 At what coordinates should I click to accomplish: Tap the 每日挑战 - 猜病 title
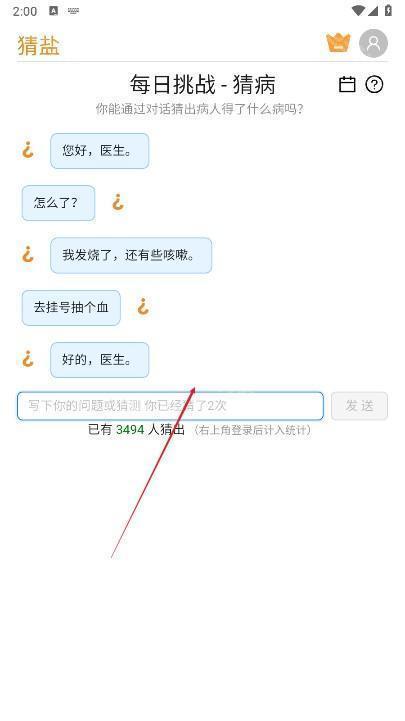point(202,85)
